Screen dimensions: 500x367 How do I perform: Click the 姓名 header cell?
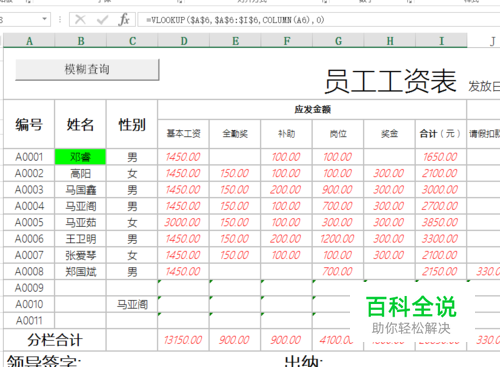pyautogui.click(x=80, y=124)
